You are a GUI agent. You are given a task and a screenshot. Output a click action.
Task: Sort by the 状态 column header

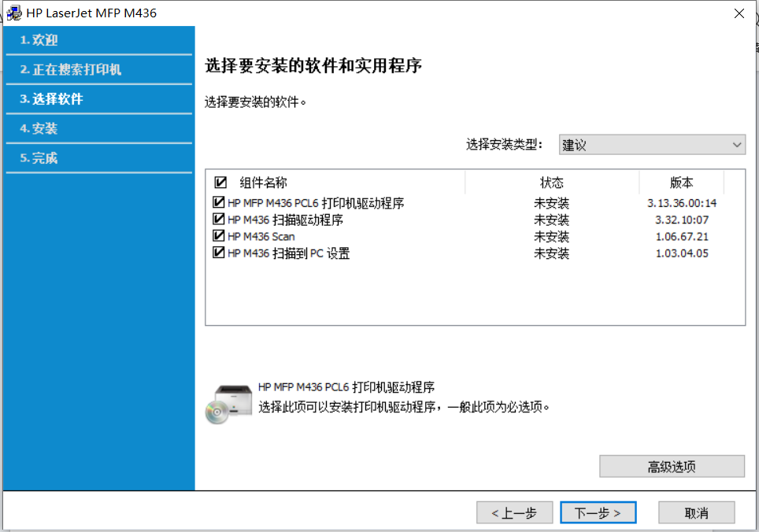click(x=551, y=183)
